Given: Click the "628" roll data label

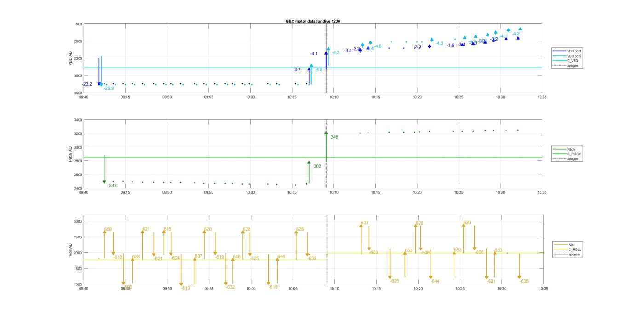Looking at the screenshot, I should point(247,229).
